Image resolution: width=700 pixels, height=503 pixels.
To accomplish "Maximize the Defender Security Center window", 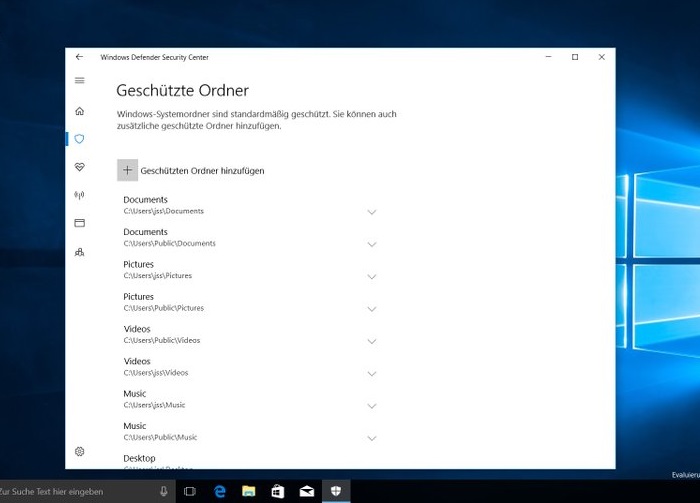I will (x=575, y=57).
